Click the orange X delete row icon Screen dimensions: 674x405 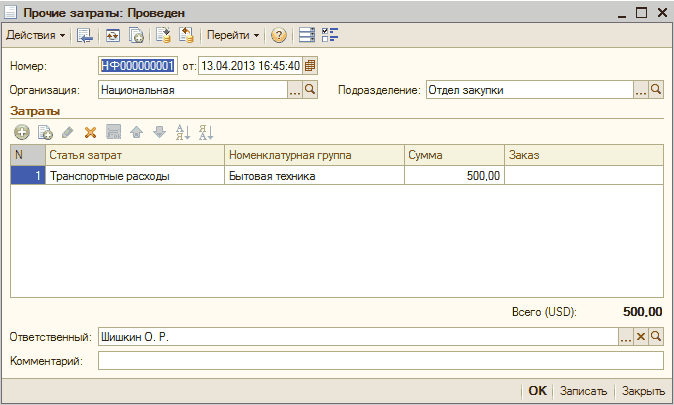[x=90, y=132]
